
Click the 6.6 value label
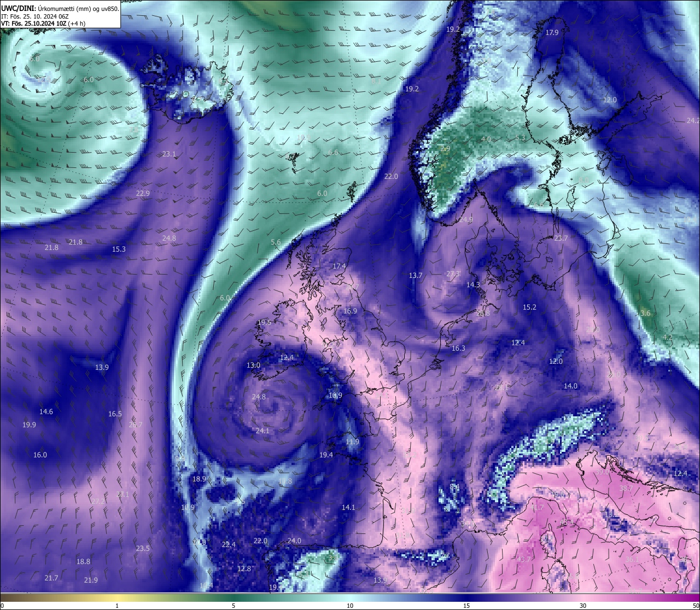click(x=333, y=152)
